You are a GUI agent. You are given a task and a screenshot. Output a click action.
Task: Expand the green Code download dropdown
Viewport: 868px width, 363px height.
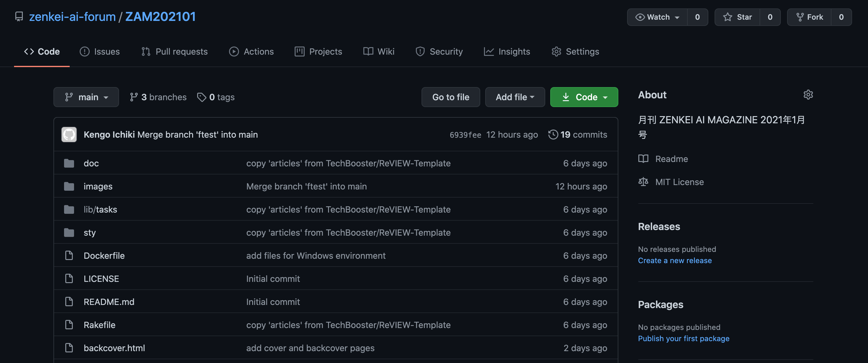click(584, 97)
